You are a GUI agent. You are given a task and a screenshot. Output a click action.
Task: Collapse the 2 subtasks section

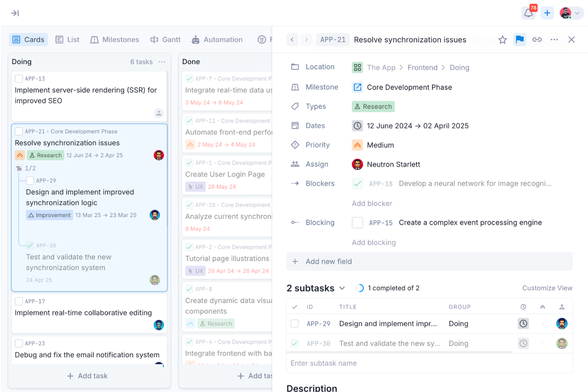[342, 288]
